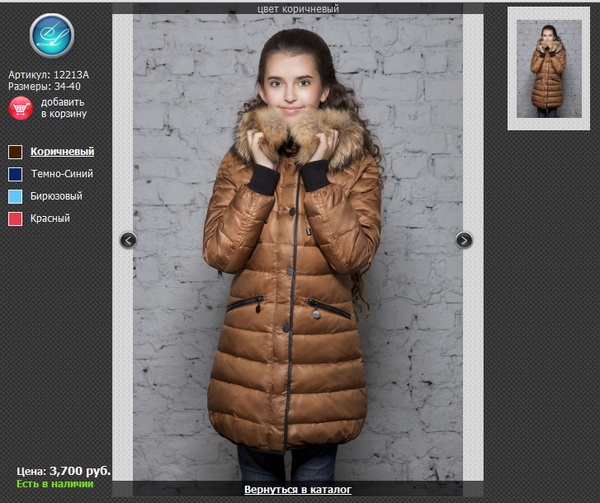Switch to the 'Красный' color option
This screenshot has width=600, height=503.
coord(51,218)
